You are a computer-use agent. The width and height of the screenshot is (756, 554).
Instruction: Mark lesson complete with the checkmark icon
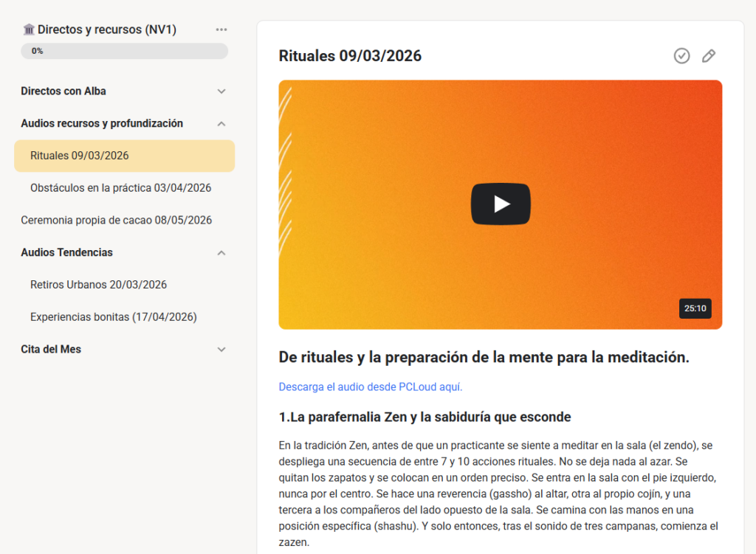click(x=681, y=56)
